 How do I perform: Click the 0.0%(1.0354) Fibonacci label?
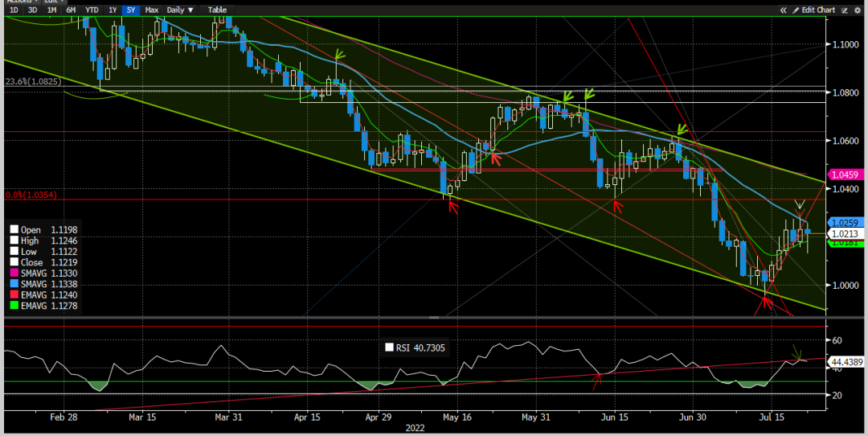pyautogui.click(x=31, y=195)
